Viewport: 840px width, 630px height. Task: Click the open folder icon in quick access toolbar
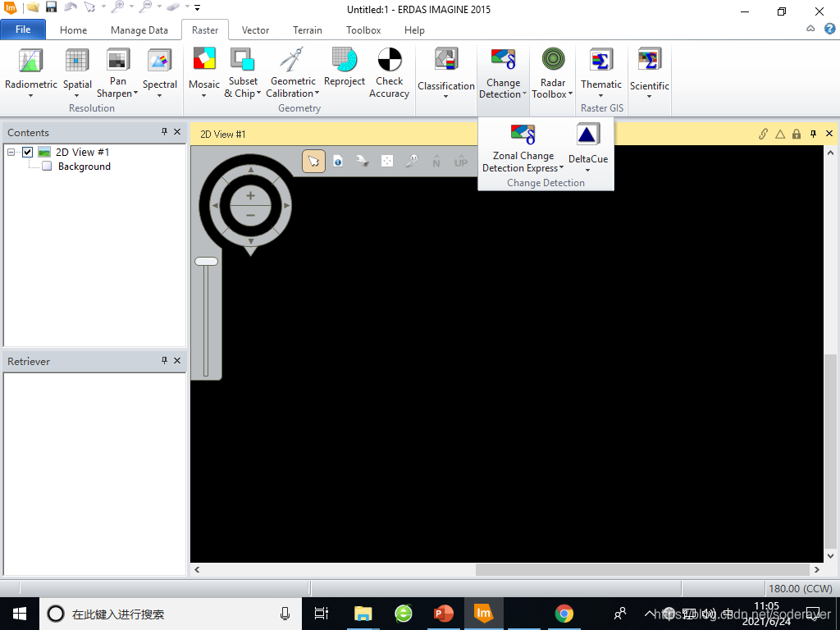[33, 7]
